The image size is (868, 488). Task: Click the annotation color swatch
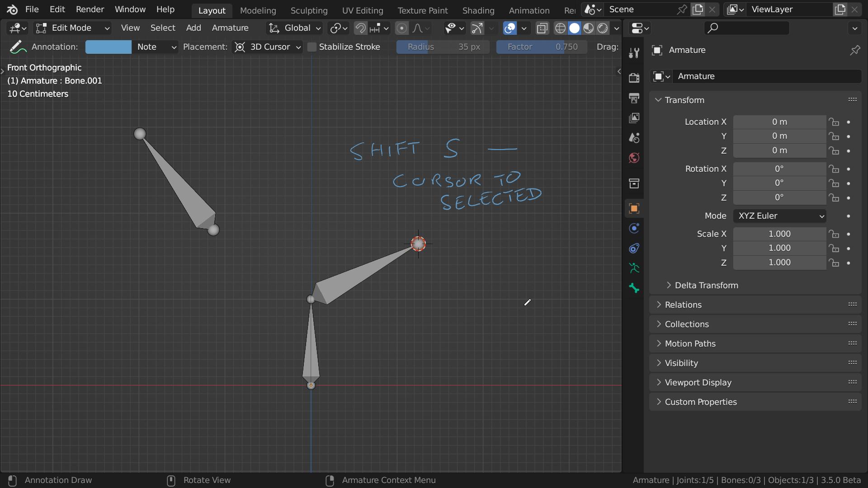(x=108, y=47)
